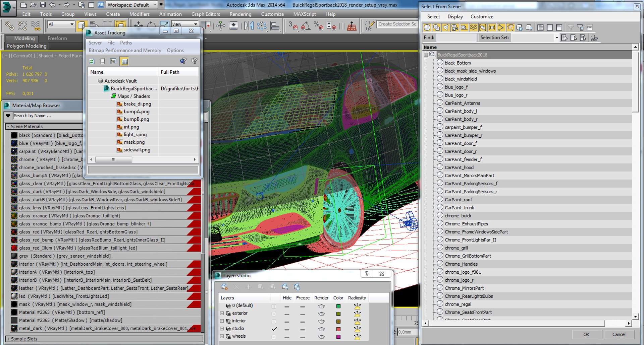Toggle the 3D Snaps icon
The height and width of the screenshot is (345, 644).
pyautogui.click(x=293, y=26)
